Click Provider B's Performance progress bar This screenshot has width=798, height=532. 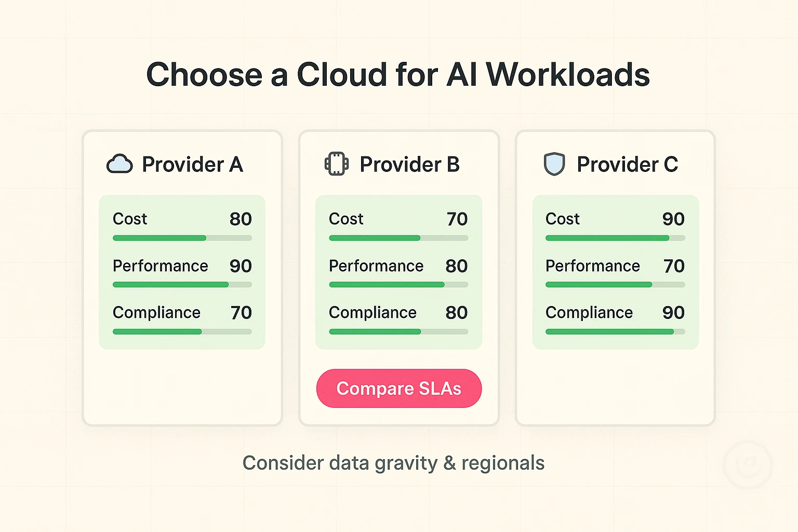pos(397,285)
